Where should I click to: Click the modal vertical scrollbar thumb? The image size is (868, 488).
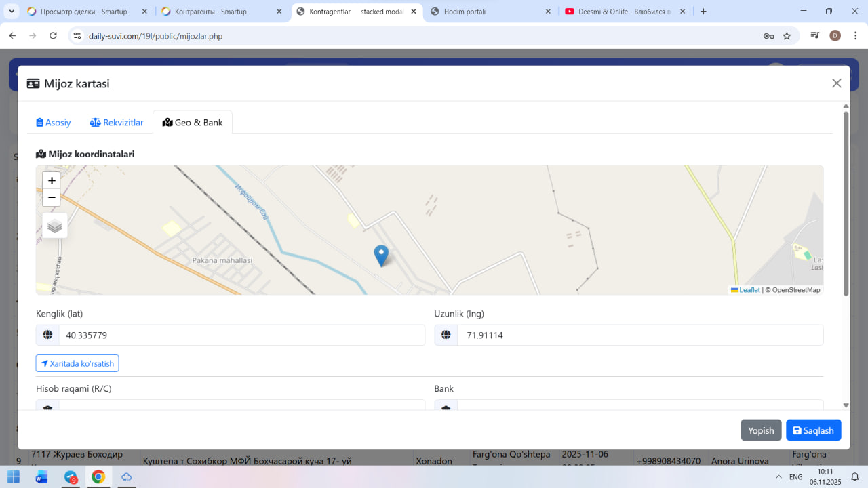point(846,203)
